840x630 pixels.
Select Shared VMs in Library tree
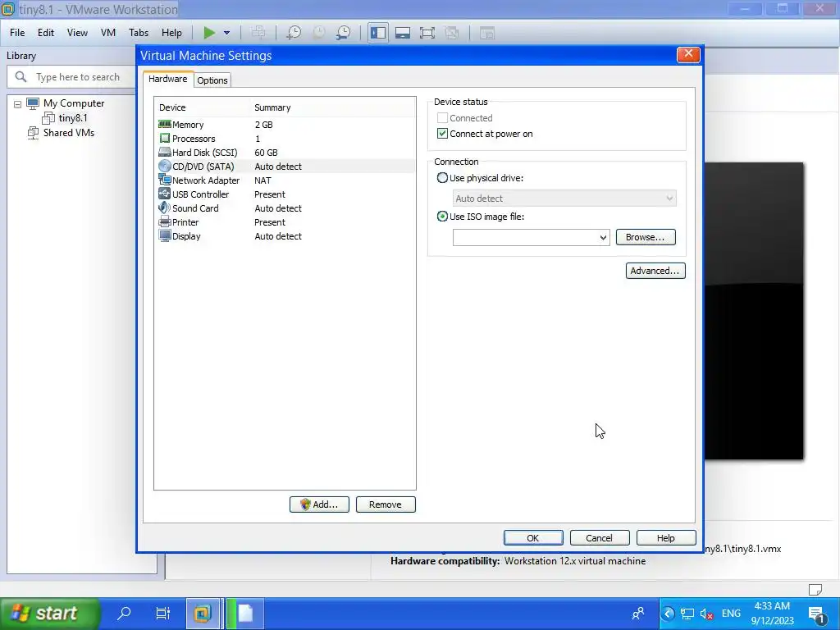(69, 132)
